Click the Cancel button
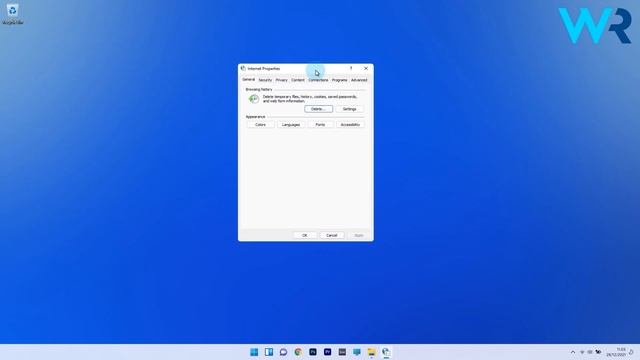 coord(331,236)
